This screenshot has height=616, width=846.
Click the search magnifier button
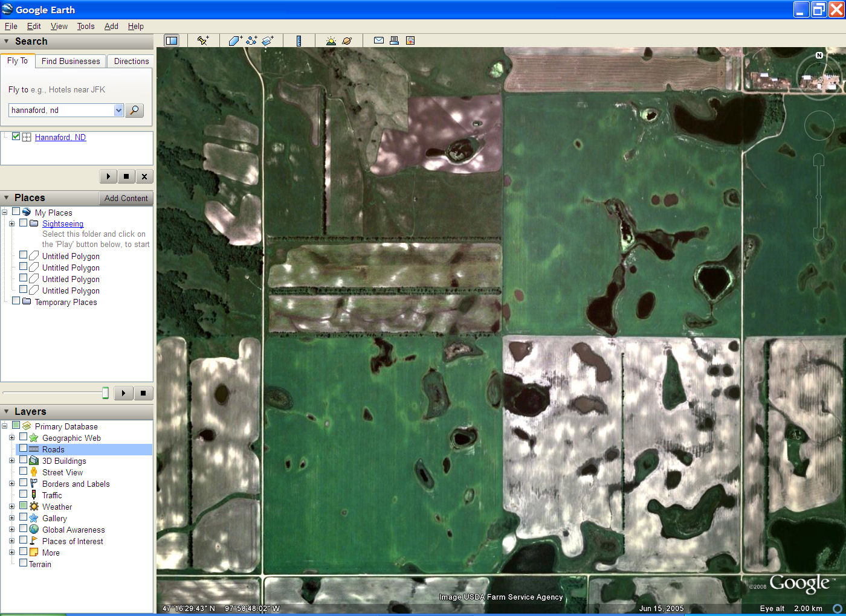click(134, 110)
